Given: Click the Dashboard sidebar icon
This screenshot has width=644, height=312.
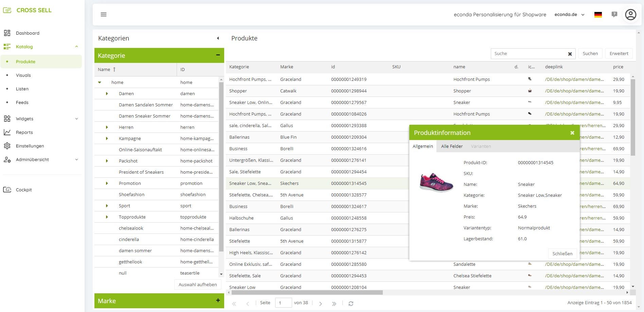Looking at the screenshot, I should pos(7,33).
